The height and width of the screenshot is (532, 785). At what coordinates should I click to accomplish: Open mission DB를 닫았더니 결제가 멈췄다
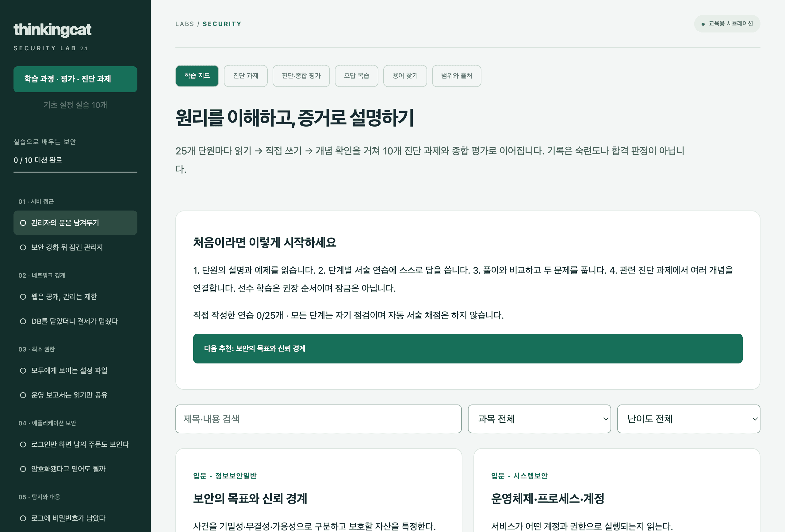[x=75, y=321]
